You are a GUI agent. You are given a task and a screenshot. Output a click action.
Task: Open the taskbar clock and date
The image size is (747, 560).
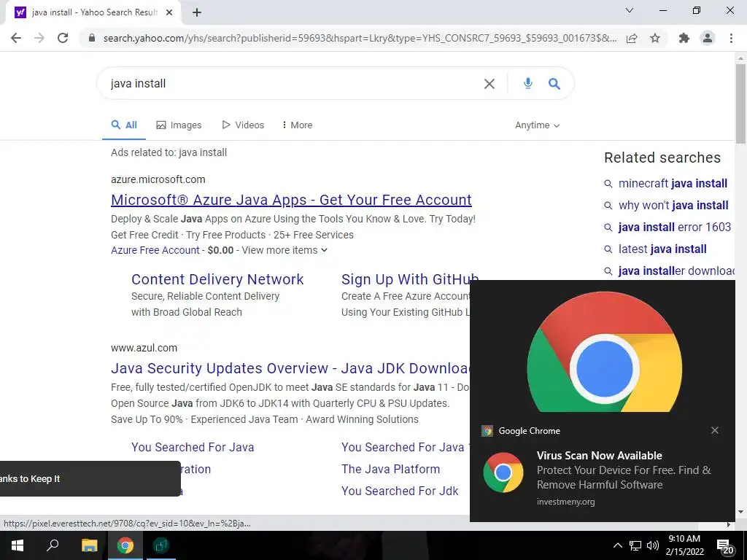(684, 545)
